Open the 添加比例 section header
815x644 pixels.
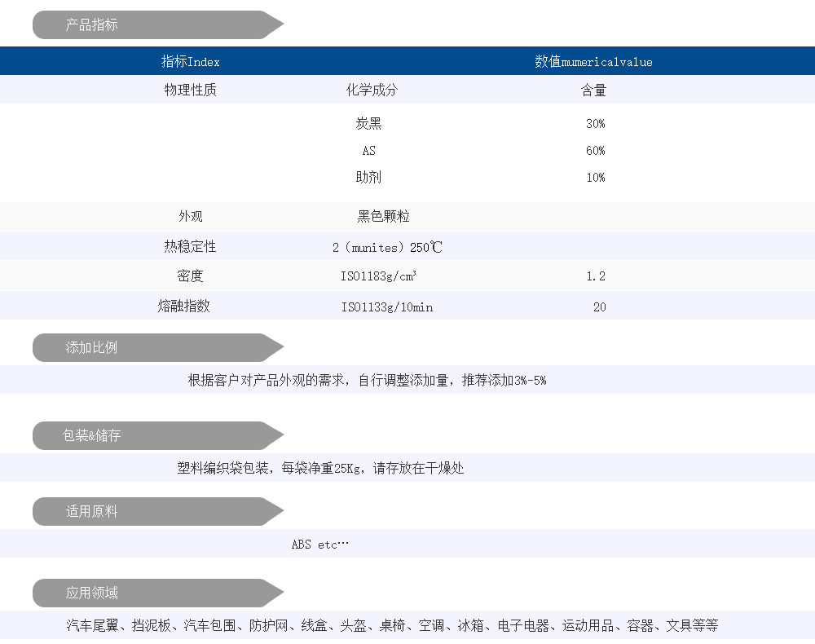click(91, 348)
